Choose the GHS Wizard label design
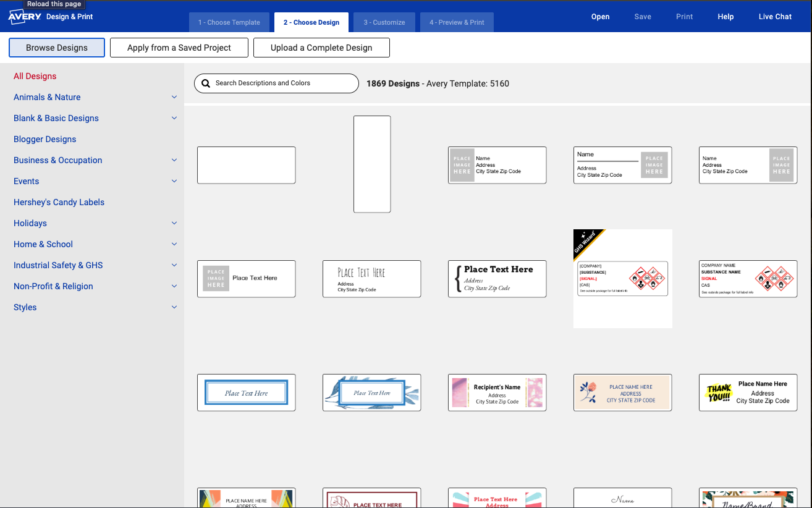Image resolution: width=812 pixels, height=508 pixels. [x=623, y=279]
